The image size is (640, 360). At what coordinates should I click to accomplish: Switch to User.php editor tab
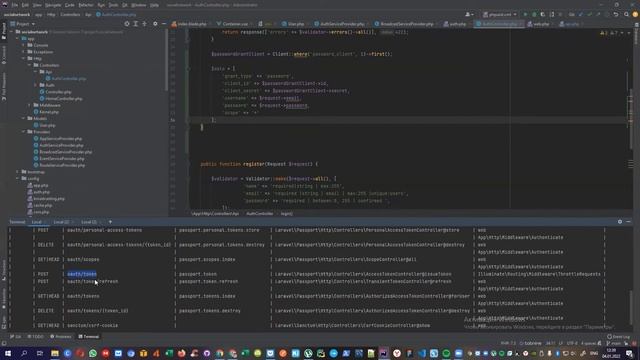[x=293, y=24]
